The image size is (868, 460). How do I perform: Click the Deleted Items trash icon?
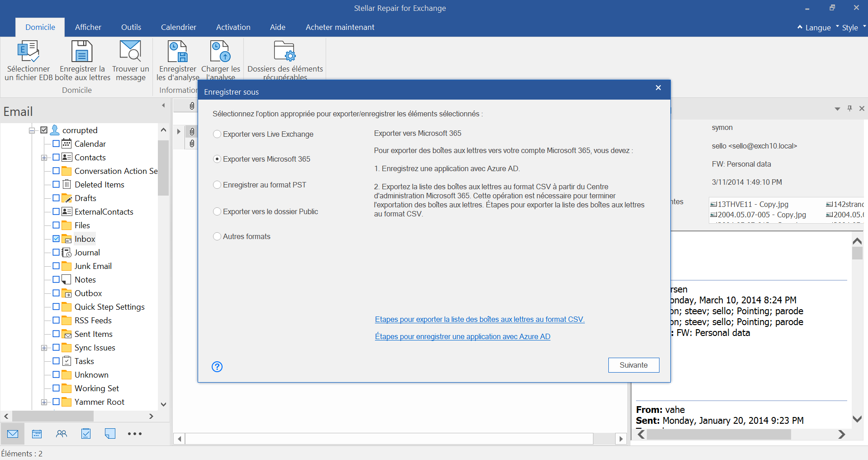pyautogui.click(x=66, y=184)
